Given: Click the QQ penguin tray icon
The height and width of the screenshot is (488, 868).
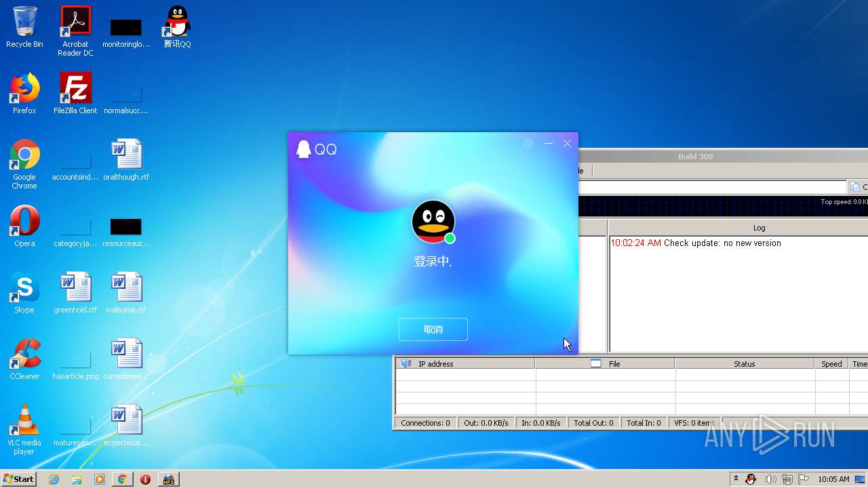Looking at the screenshot, I should 751,479.
